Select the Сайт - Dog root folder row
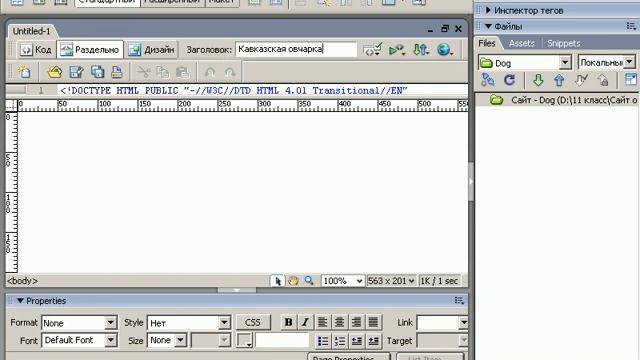640x360 pixels. [557, 100]
